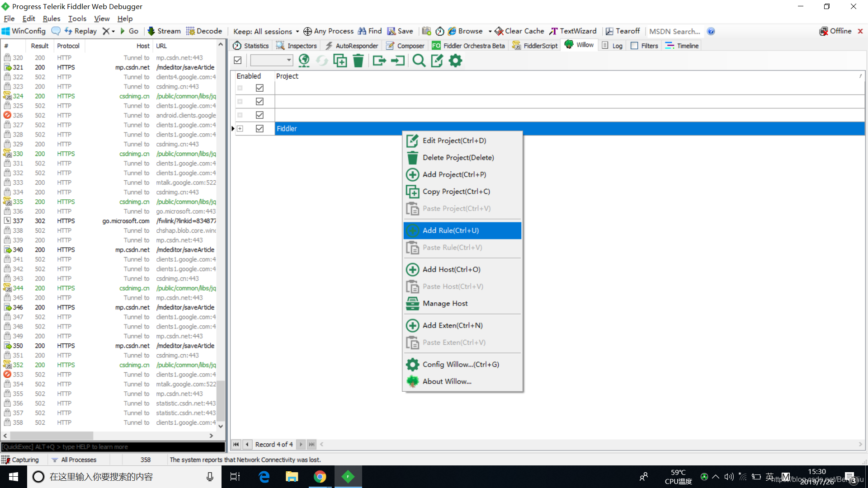Choose Add Host(Ctrl+O) context menu item
The image size is (868, 488).
coord(462,269)
